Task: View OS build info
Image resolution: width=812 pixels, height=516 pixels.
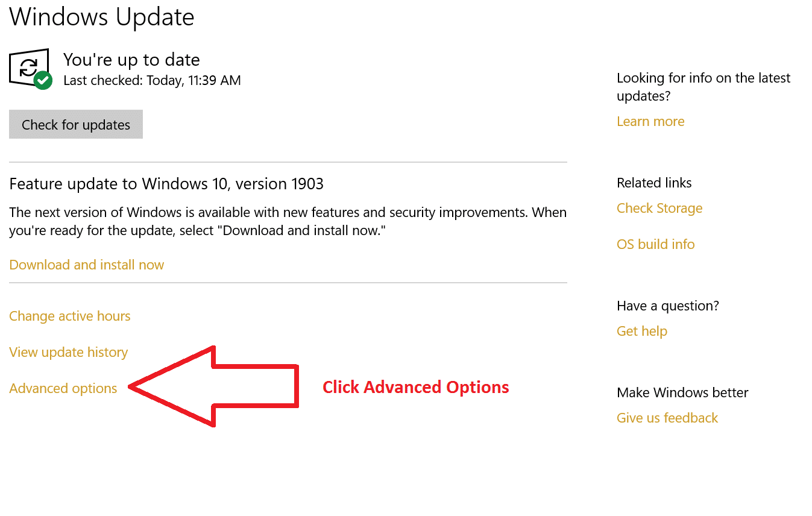Action: point(655,244)
